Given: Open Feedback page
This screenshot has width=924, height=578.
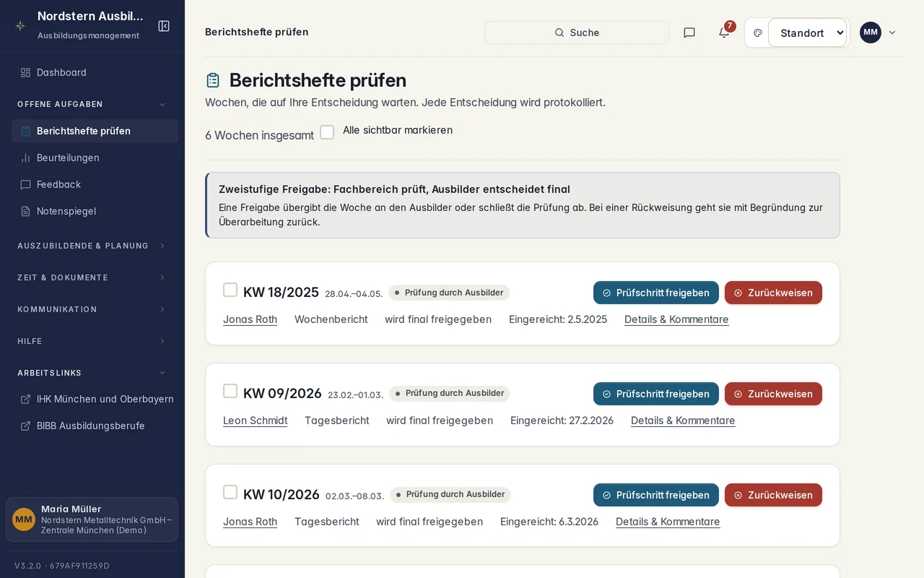Looking at the screenshot, I should click(x=95, y=184).
